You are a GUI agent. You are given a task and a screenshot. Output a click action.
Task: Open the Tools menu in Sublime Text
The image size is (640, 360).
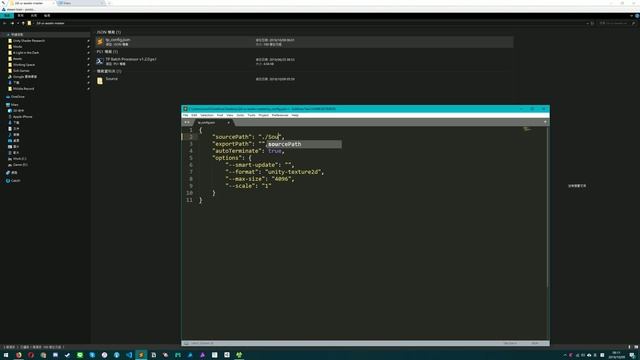(251, 116)
